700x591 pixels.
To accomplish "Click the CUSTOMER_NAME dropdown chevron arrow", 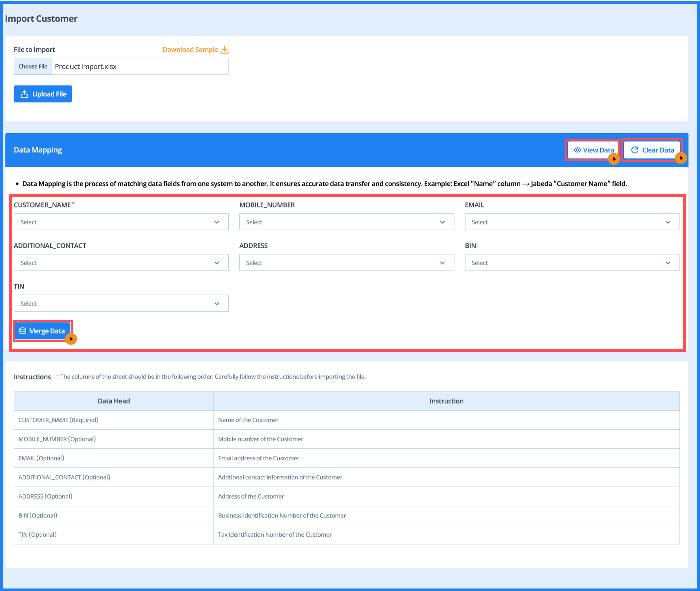I will point(217,222).
